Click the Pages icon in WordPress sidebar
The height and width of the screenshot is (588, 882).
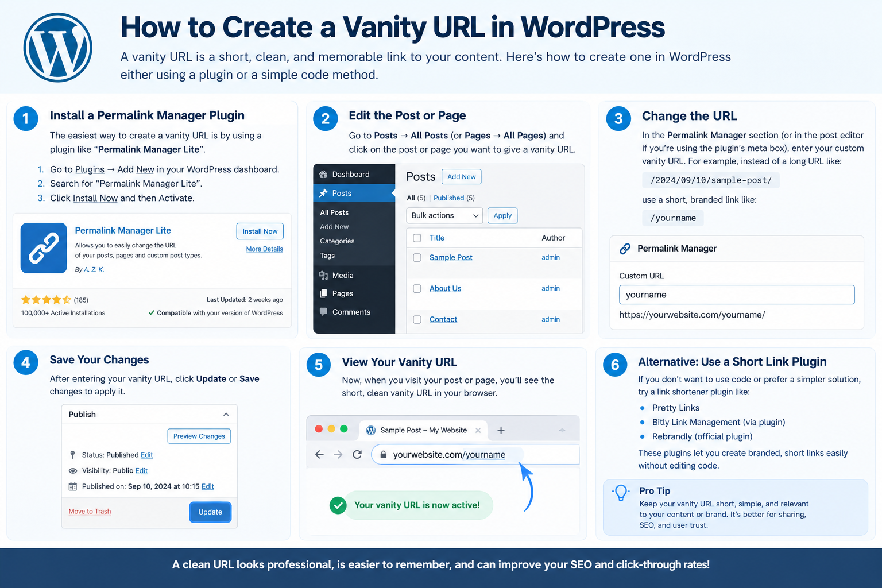[323, 293]
